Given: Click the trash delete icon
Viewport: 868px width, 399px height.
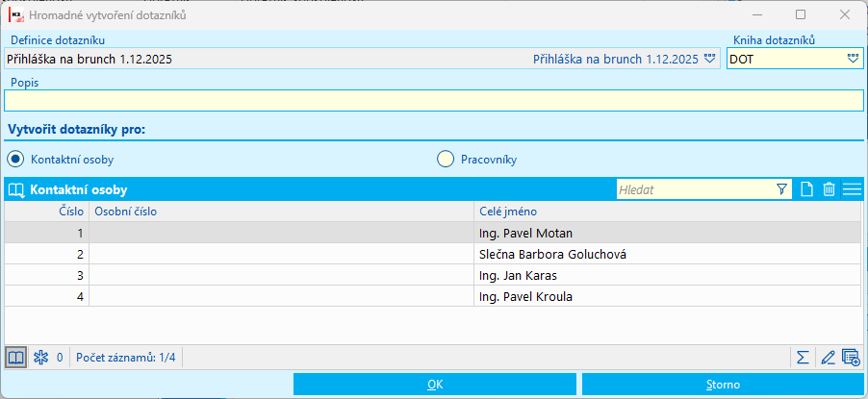Looking at the screenshot, I should point(829,189).
